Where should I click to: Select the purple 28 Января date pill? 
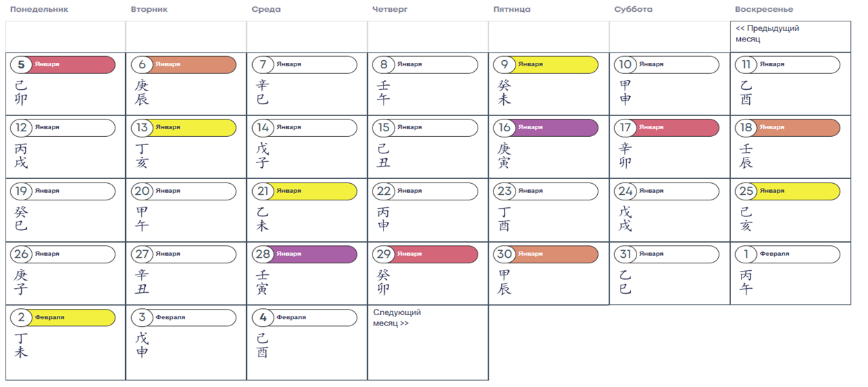[305, 254]
